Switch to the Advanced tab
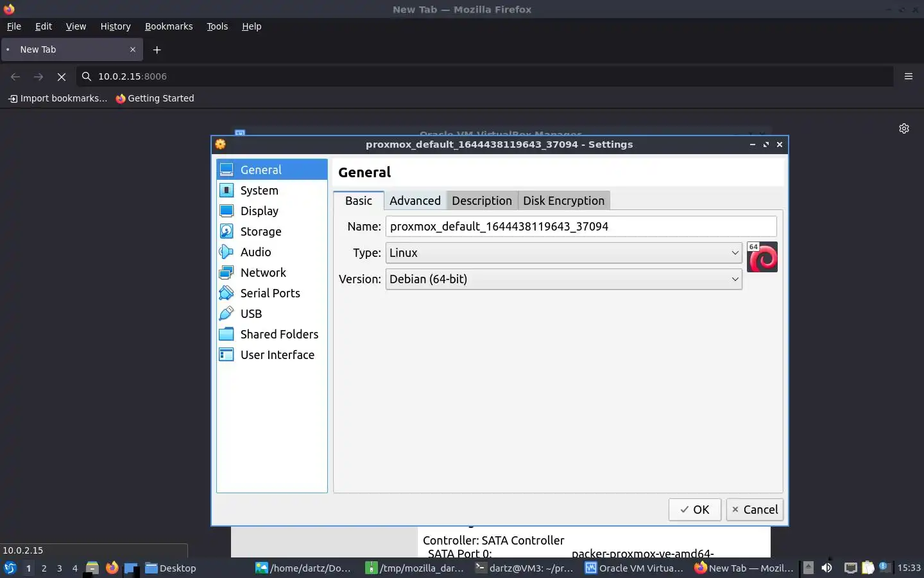This screenshot has width=924, height=578. 415,200
